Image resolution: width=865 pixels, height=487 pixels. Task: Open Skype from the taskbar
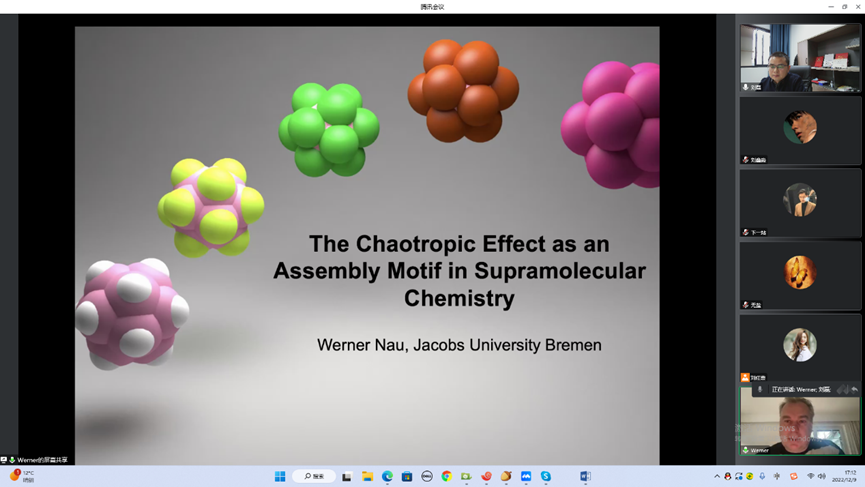pyautogui.click(x=546, y=477)
